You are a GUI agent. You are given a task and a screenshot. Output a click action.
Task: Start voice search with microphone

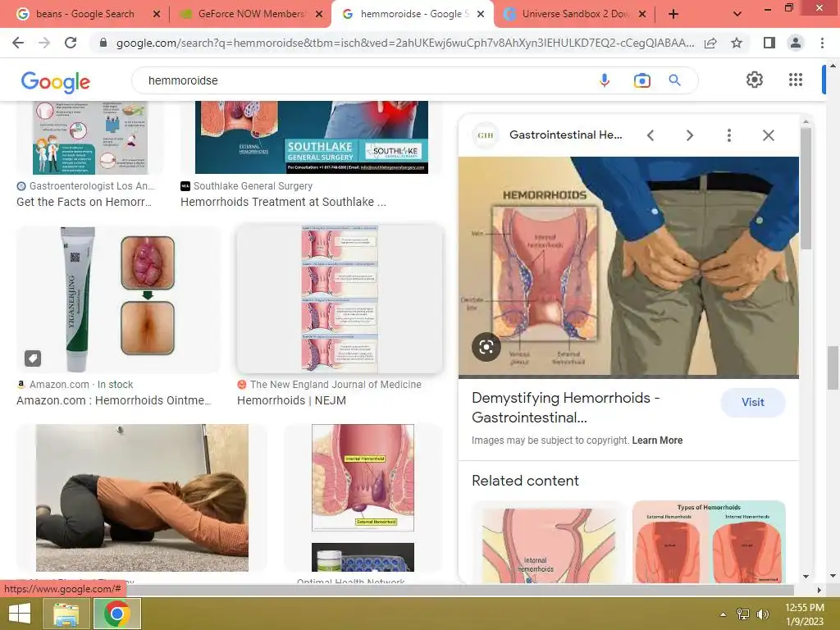[605, 80]
